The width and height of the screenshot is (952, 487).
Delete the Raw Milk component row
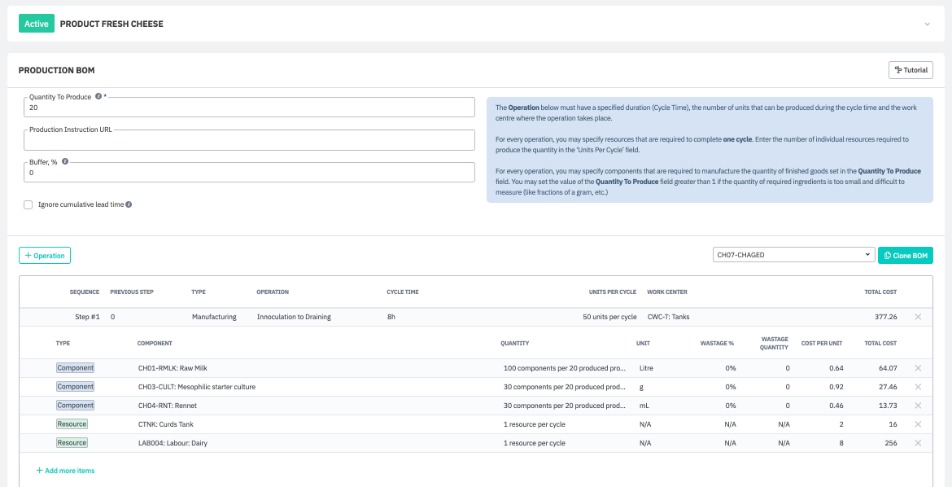(x=918, y=368)
